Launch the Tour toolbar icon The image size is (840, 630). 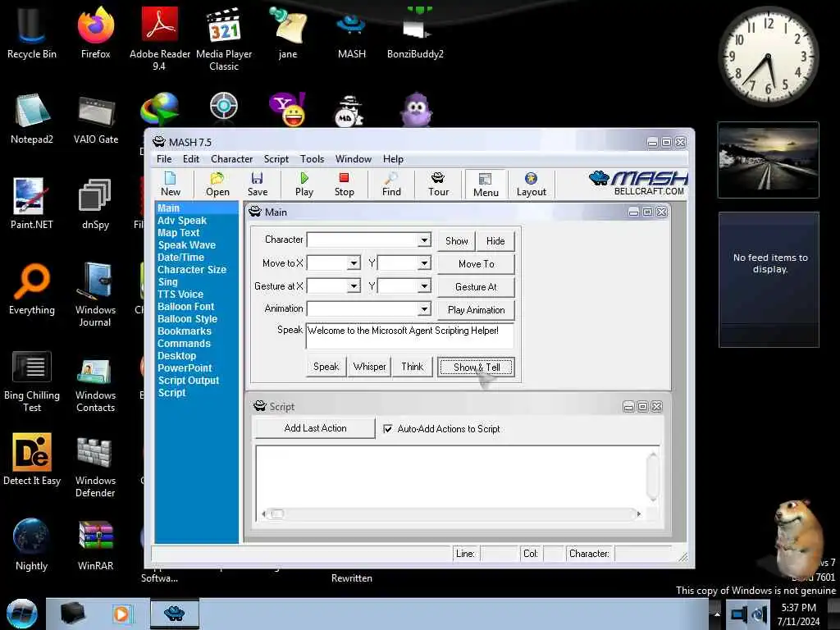438,185
